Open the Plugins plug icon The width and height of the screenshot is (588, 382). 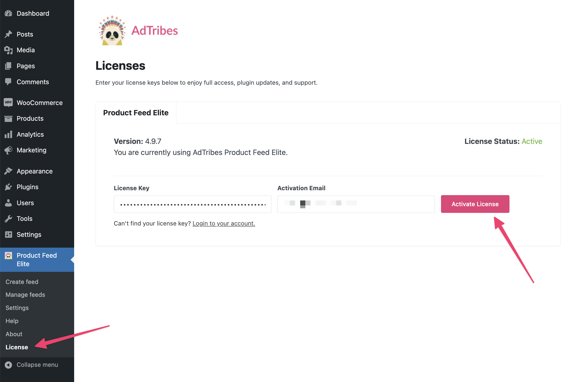[x=8, y=187]
